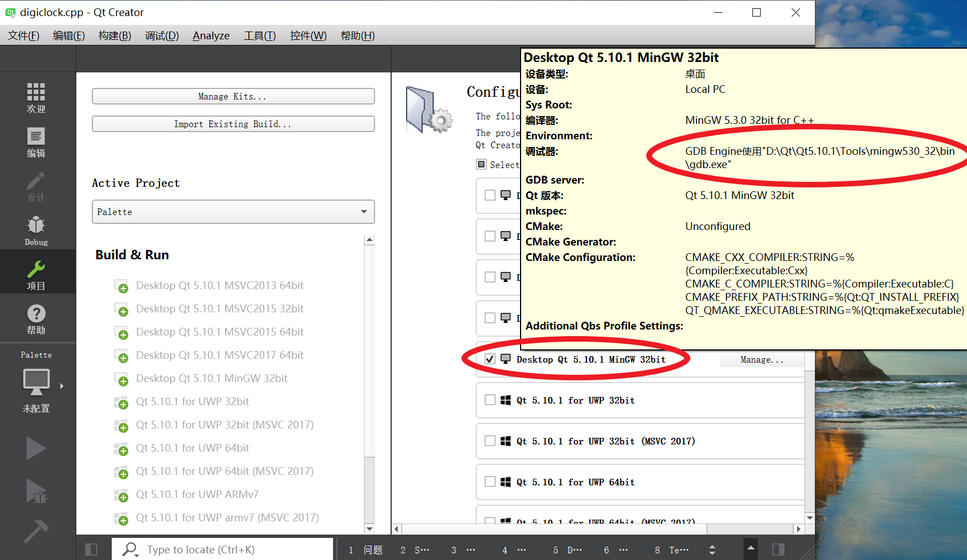The height and width of the screenshot is (560, 967).
Task: Click the Build & Run list scroll down arrow
Action: (x=370, y=529)
